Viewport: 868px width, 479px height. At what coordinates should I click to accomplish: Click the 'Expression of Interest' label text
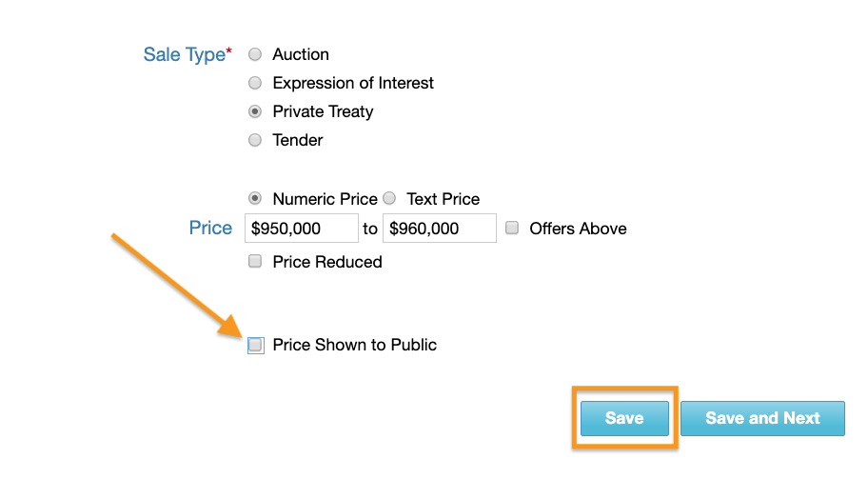(352, 84)
